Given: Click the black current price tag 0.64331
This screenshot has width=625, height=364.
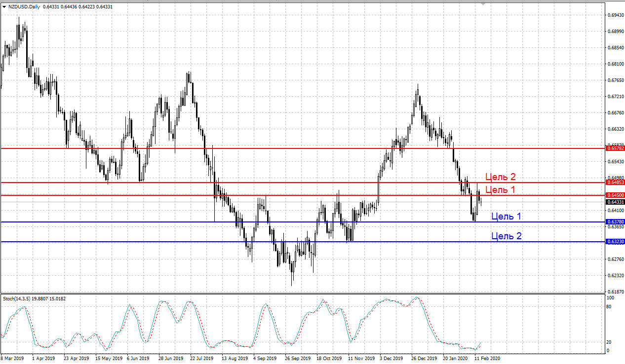Looking at the screenshot, I should pyautogui.click(x=615, y=202).
